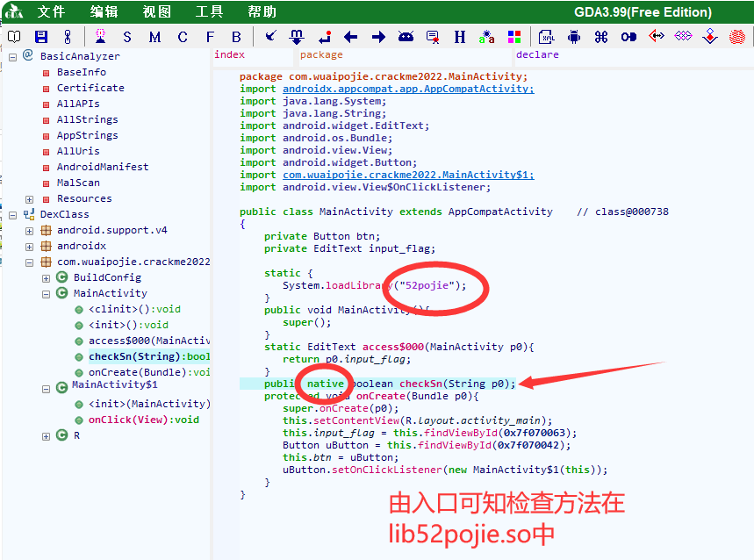Open the 编辑 menu

click(x=104, y=11)
